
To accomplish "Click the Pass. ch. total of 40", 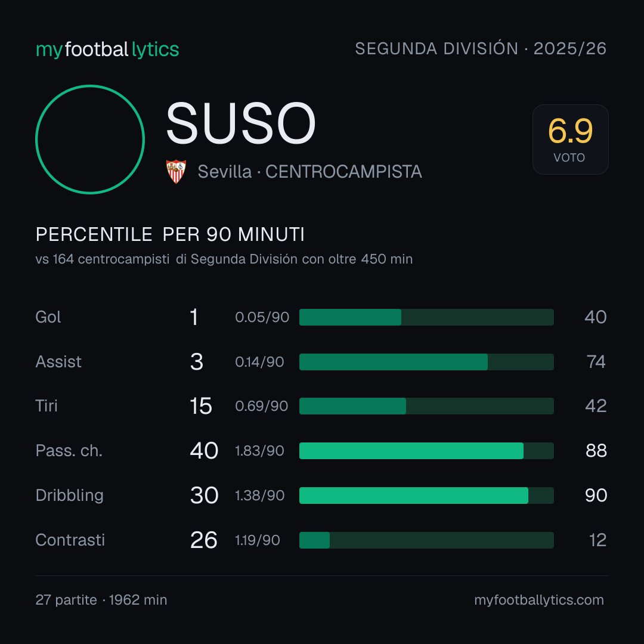I will point(204,451).
